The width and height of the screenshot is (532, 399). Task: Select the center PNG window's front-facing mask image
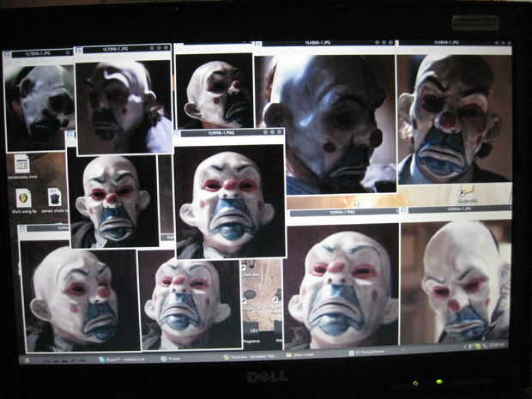[x=230, y=201]
